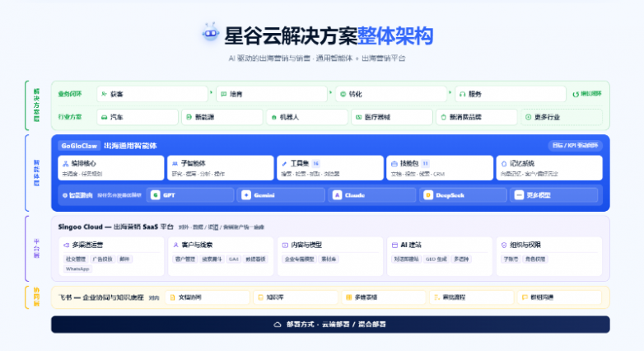Screen dimensions: 644x351
Task: Click the WhatsApp tag under 多渠道运营
Action: 77,269
